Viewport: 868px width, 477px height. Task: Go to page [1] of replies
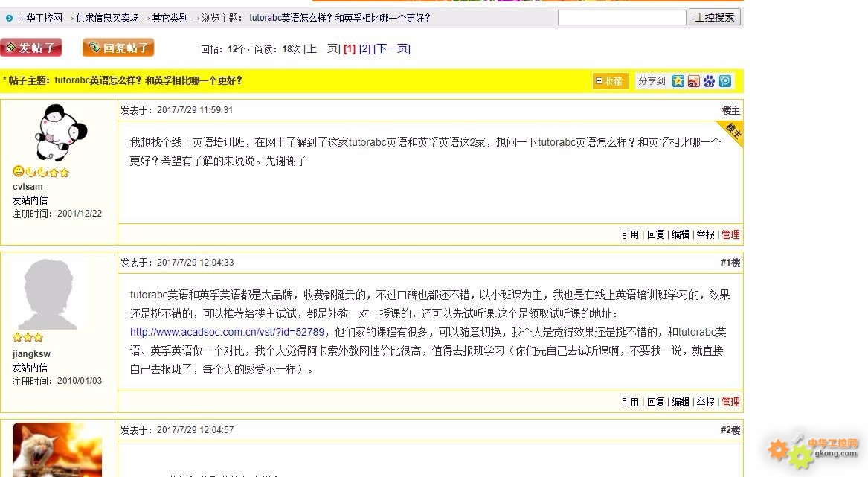pyautogui.click(x=350, y=49)
